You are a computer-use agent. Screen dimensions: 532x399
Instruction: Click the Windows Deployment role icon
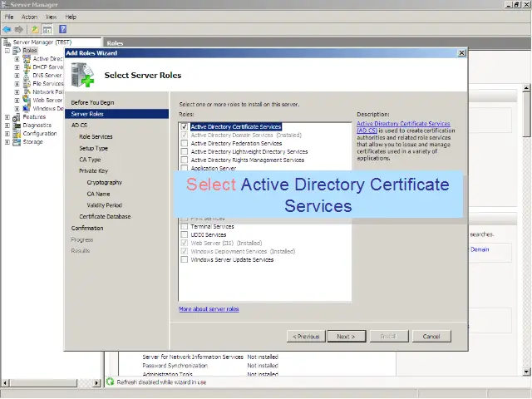pos(27,109)
